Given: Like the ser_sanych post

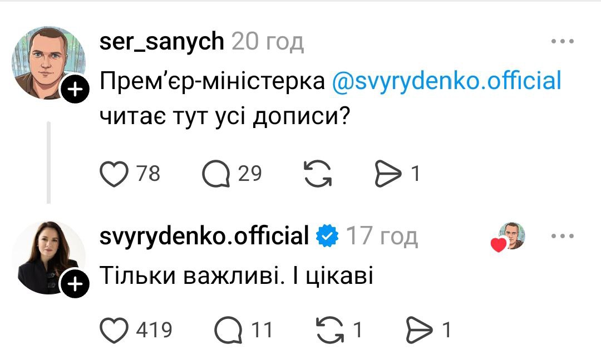Looking at the screenshot, I should [x=113, y=174].
